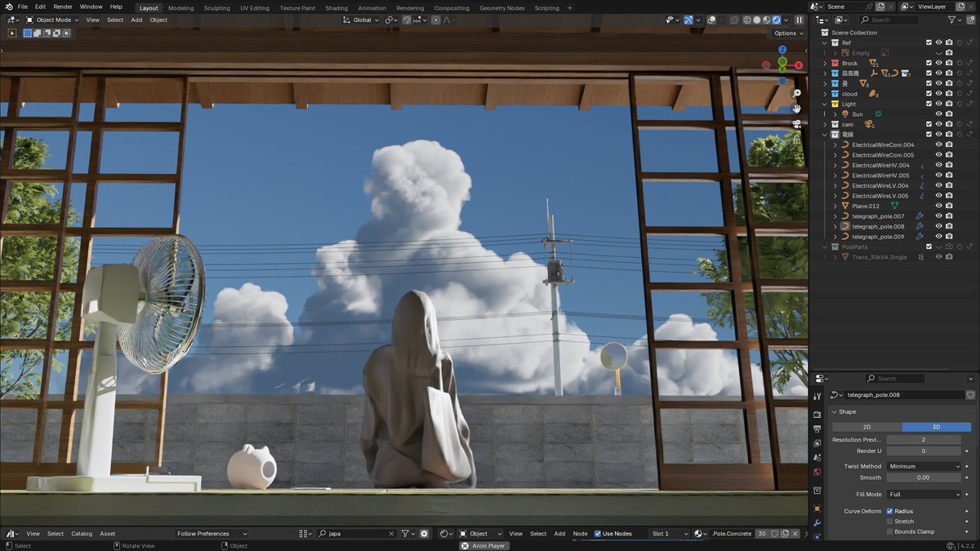Viewport: 980px width, 551px height.
Task: Click the outliner new collection icon
Action: [970, 20]
